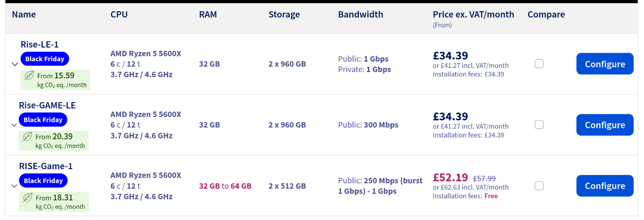This screenshot has width=644, height=220.
Task: Click the Price ex. VAT/month column header
Action: tap(473, 14)
